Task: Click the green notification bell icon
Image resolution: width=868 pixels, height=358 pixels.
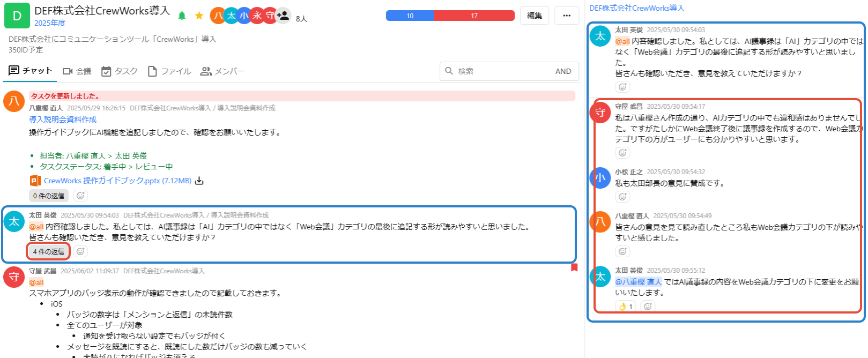Action: click(182, 16)
